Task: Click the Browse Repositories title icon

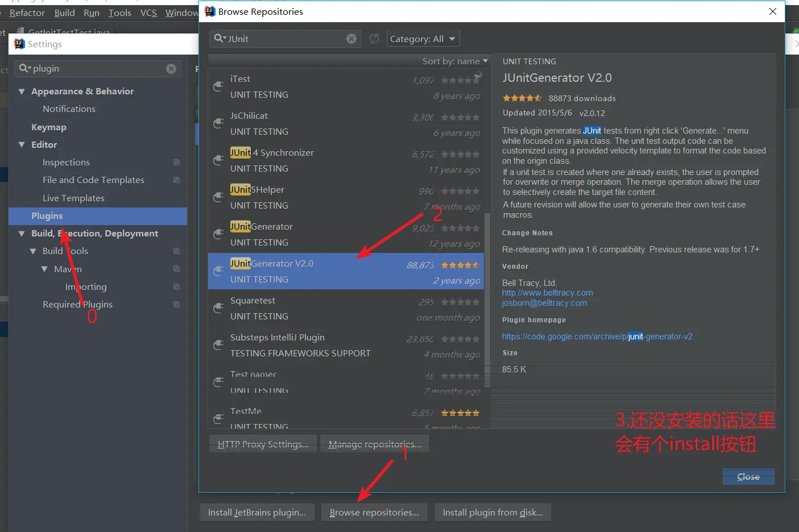Action: [x=210, y=11]
